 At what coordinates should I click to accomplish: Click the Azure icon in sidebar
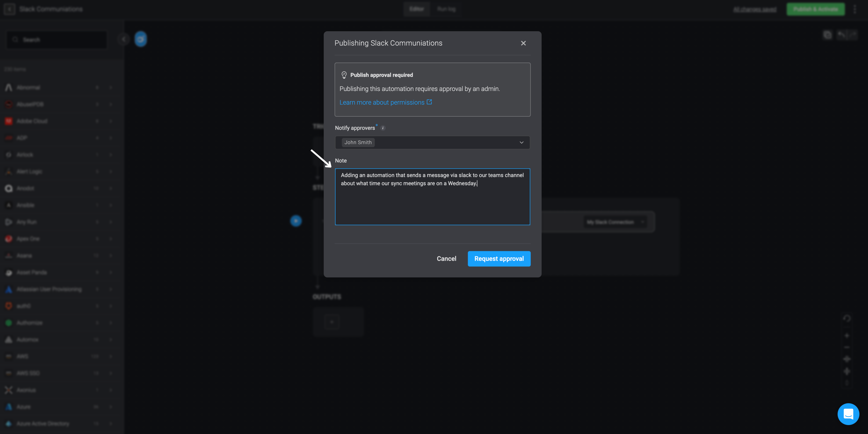[9, 407]
